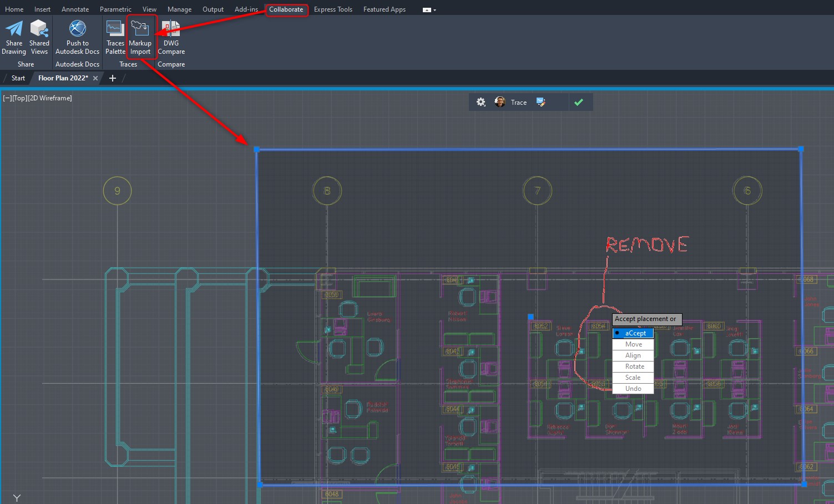This screenshot has height=504, width=834.
Task: Select the Share Drawing tool
Action: [x=13, y=37]
